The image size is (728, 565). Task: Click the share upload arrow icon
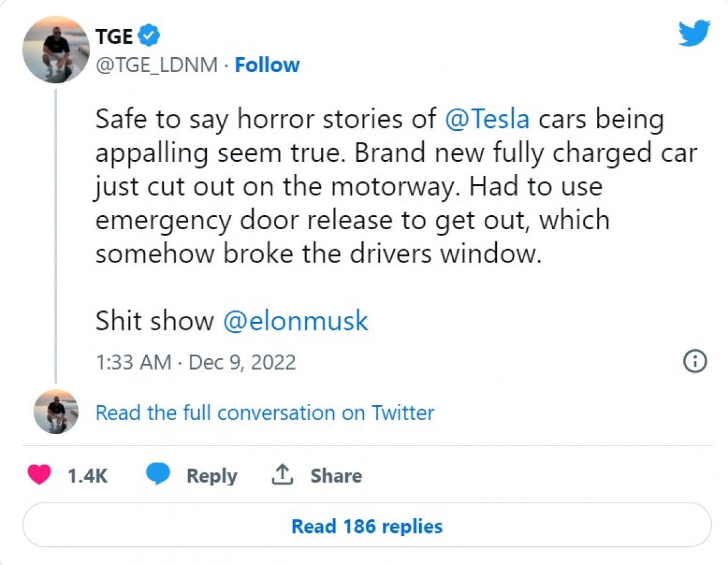tap(282, 476)
